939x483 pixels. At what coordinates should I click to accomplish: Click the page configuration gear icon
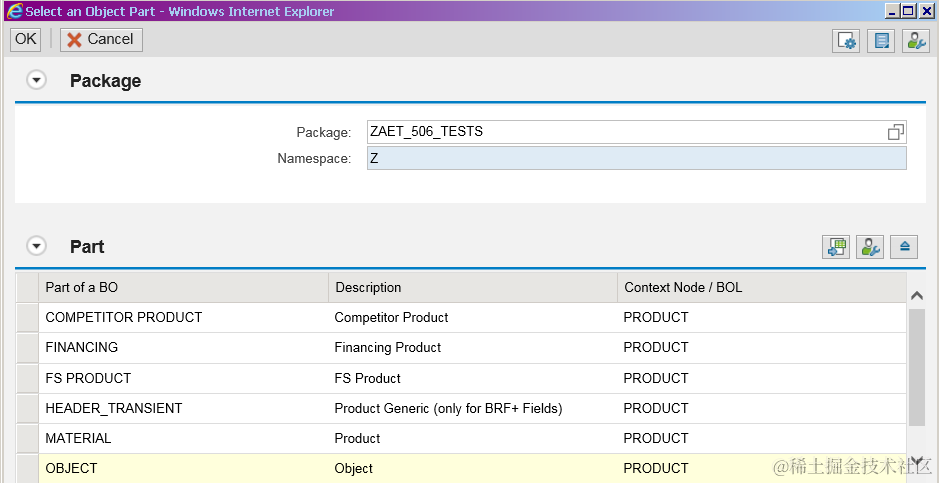(x=847, y=40)
